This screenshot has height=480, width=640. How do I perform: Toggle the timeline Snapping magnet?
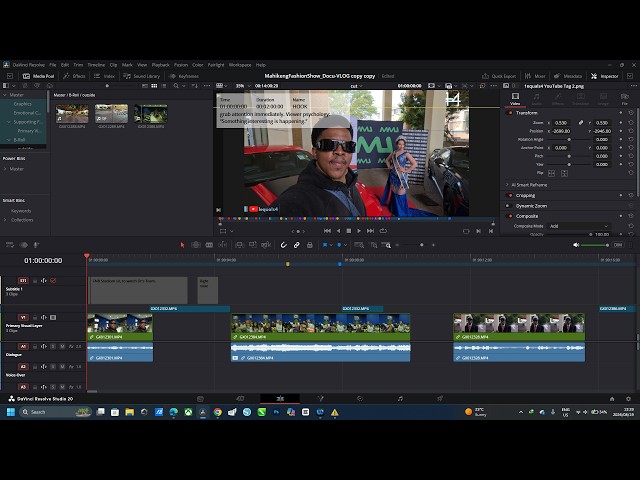click(283, 245)
